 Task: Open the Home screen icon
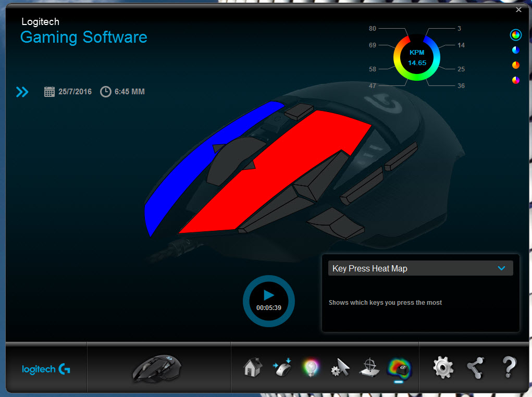(x=253, y=367)
